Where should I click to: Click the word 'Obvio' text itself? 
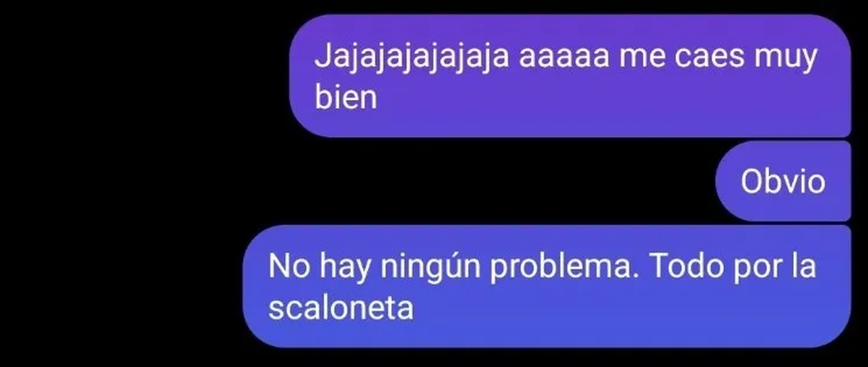(783, 181)
